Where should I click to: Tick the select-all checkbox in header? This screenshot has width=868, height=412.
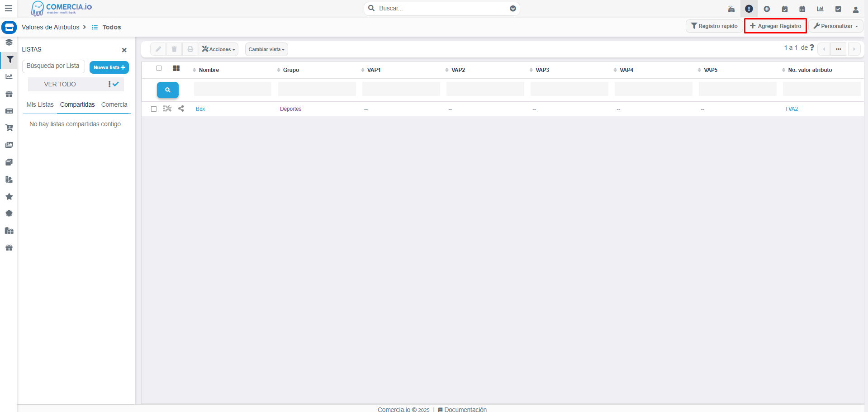tap(159, 68)
